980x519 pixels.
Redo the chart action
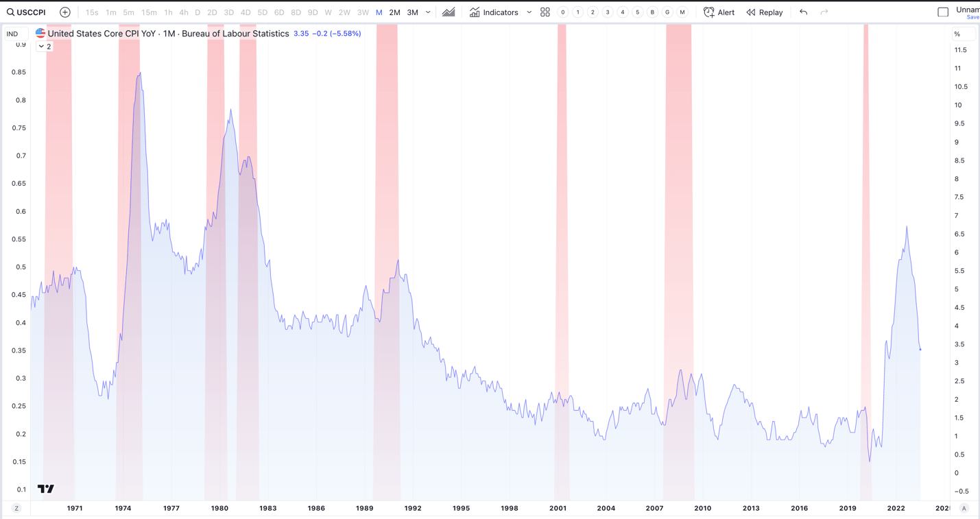click(x=824, y=12)
